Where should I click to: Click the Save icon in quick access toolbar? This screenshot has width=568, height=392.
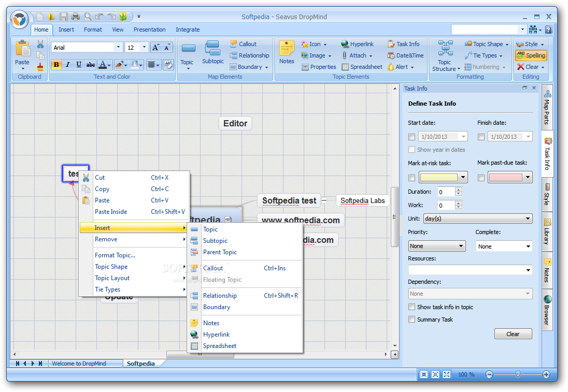64,16
